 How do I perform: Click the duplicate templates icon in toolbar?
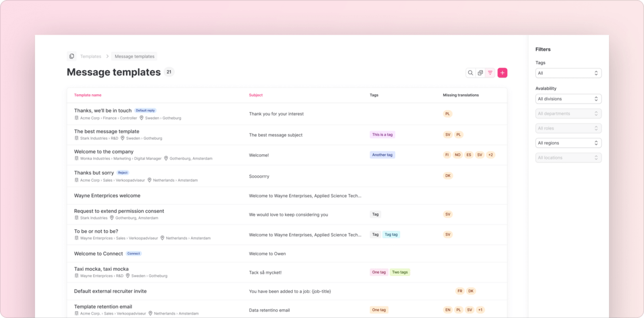(x=481, y=73)
